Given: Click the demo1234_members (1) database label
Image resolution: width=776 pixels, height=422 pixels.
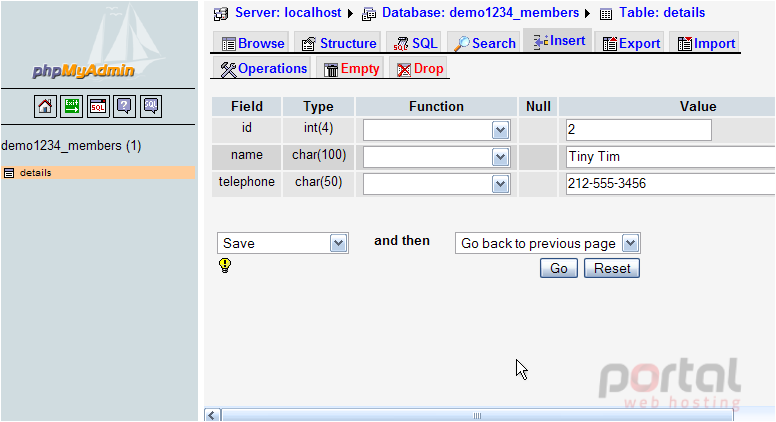Looking at the screenshot, I should point(71,146).
